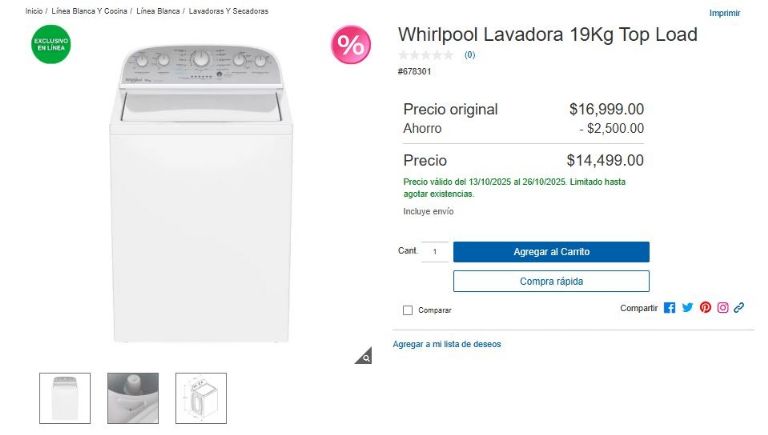768x435 pixels.
Task: Open Agregar a mi lista de deseos
Action: pos(447,344)
